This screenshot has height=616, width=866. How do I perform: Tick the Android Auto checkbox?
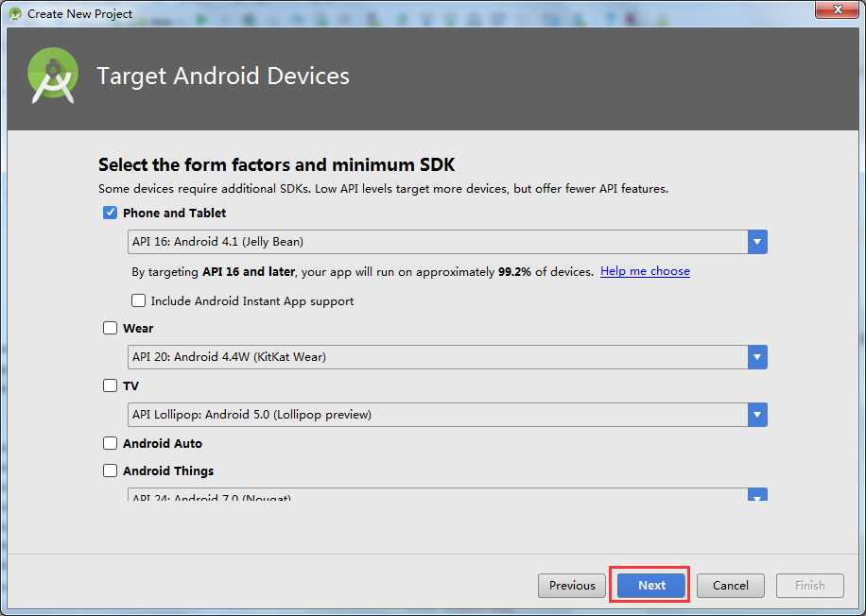[x=110, y=443]
